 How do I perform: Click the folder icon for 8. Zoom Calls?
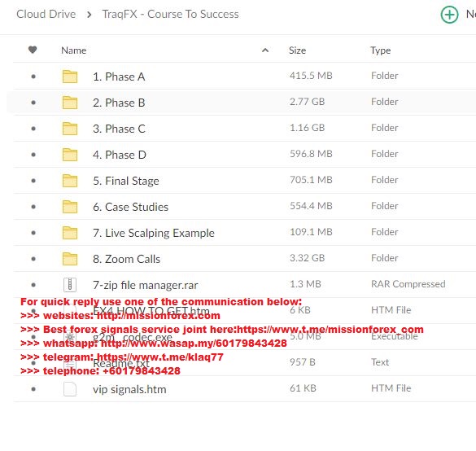coord(70,259)
